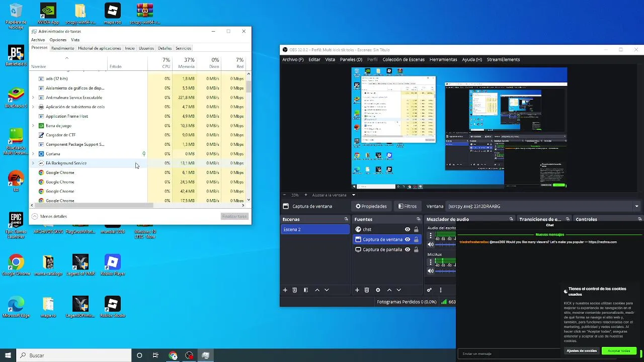Open Roblox Player desktop shortcut
The height and width of the screenshot is (362, 644).
pyautogui.click(x=113, y=265)
